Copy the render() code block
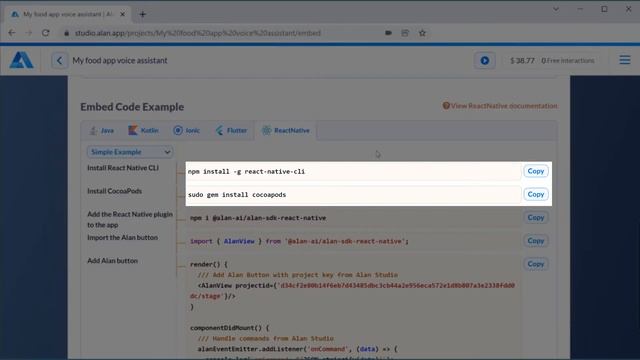 (x=536, y=264)
